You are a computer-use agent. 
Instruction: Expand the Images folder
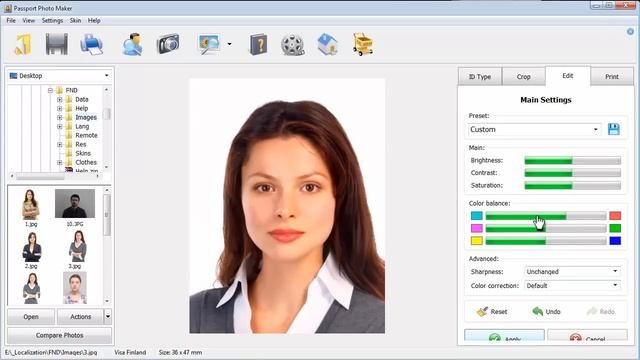(x=60, y=117)
